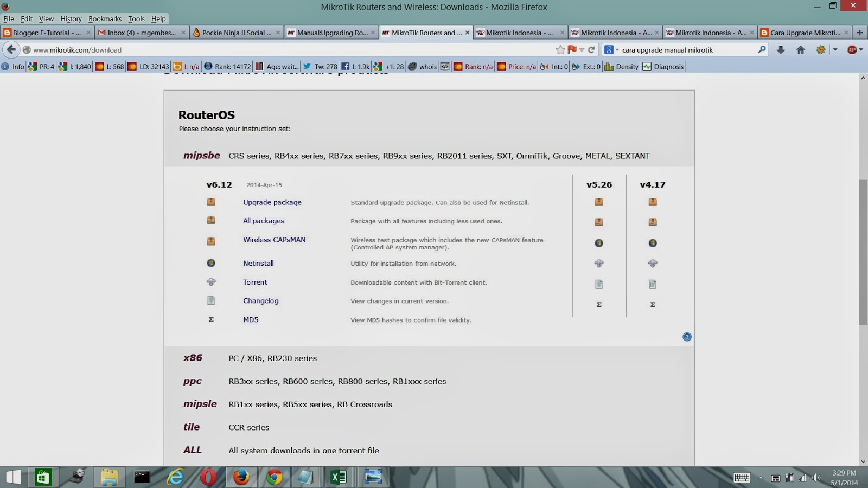
Task: Open dropdown arrow next to gear addon icon
Action: point(835,49)
